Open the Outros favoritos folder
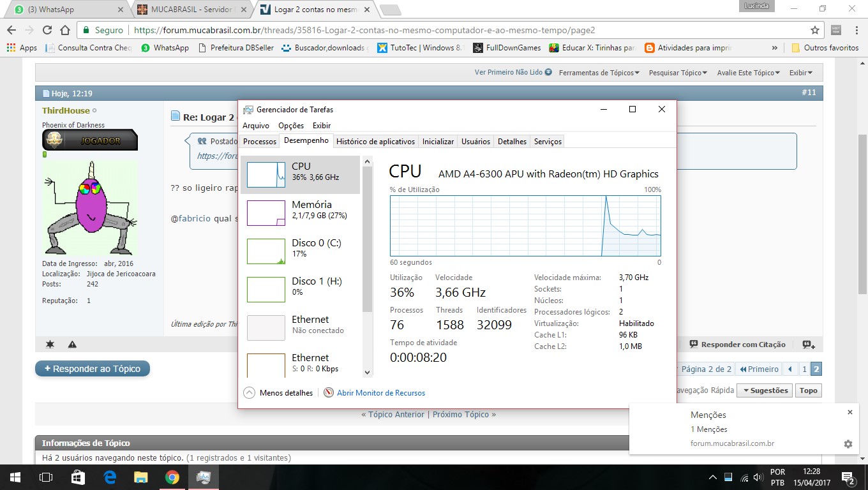Image resolution: width=868 pixels, height=490 pixels. pyautogui.click(x=825, y=48)
